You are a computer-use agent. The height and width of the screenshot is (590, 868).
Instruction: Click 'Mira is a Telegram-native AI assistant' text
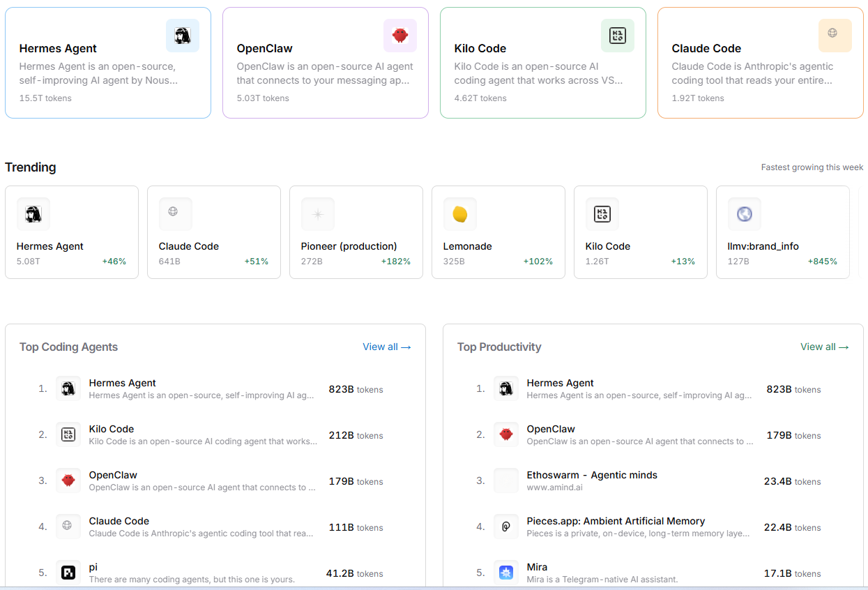pos(602,580)
